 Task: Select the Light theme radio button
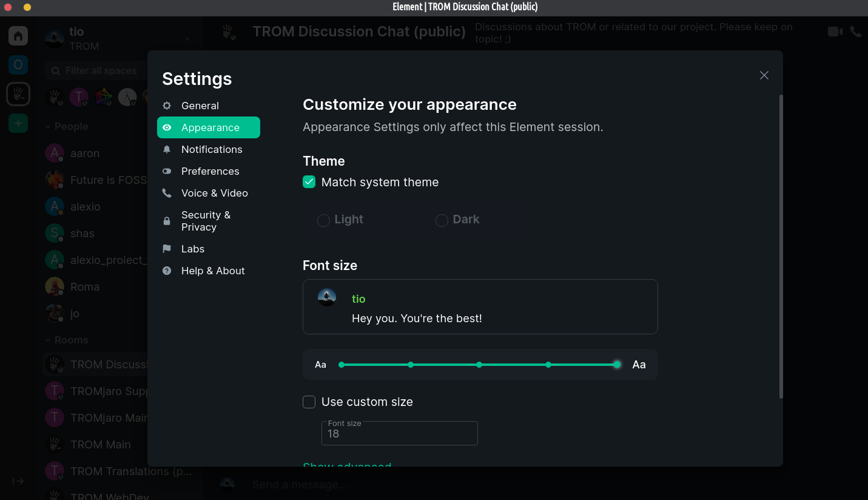323,220
